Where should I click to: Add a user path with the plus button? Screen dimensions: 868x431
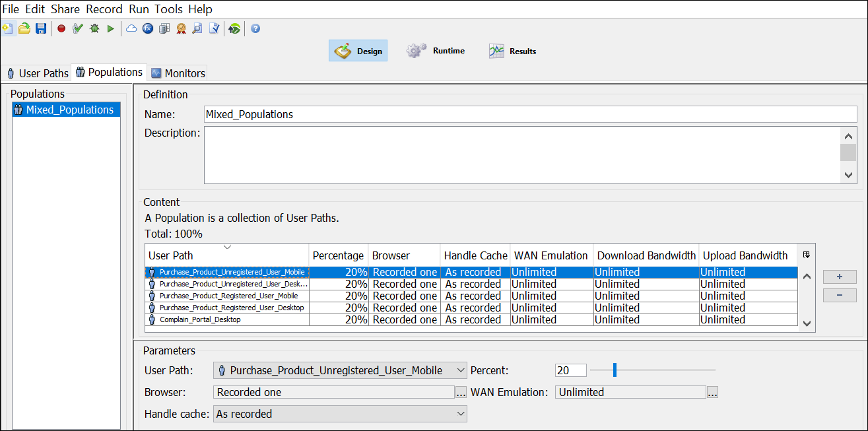tap(839, 277)
